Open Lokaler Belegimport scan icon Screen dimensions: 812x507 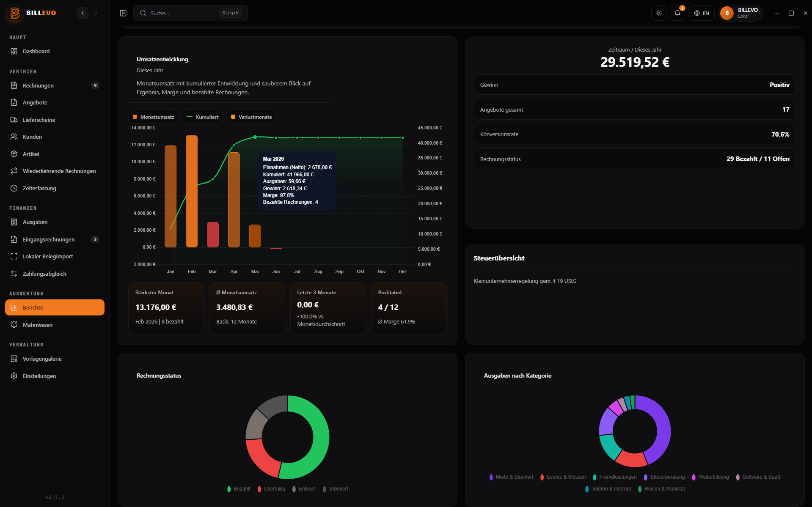tap(14, 256)
